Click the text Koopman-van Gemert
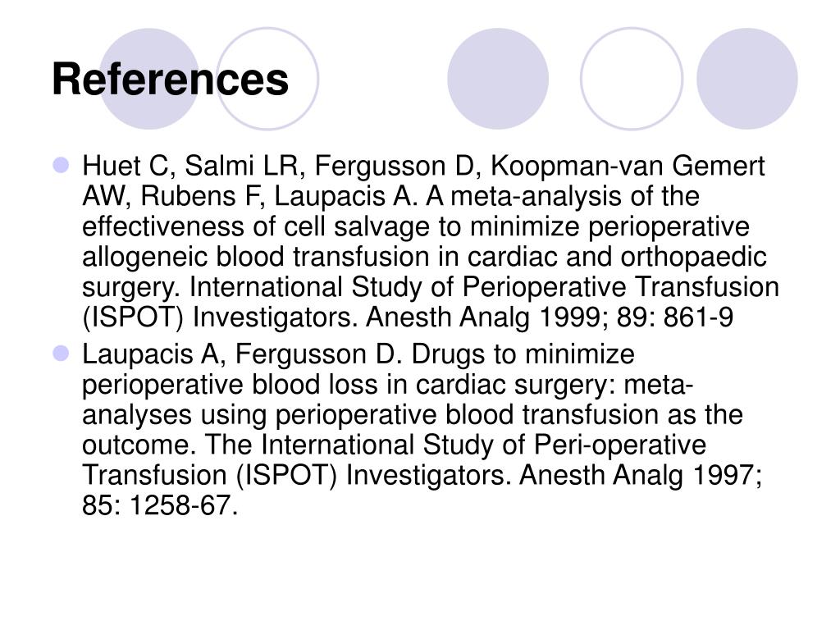Screen dimensions: 840x630 pos(628,167)
